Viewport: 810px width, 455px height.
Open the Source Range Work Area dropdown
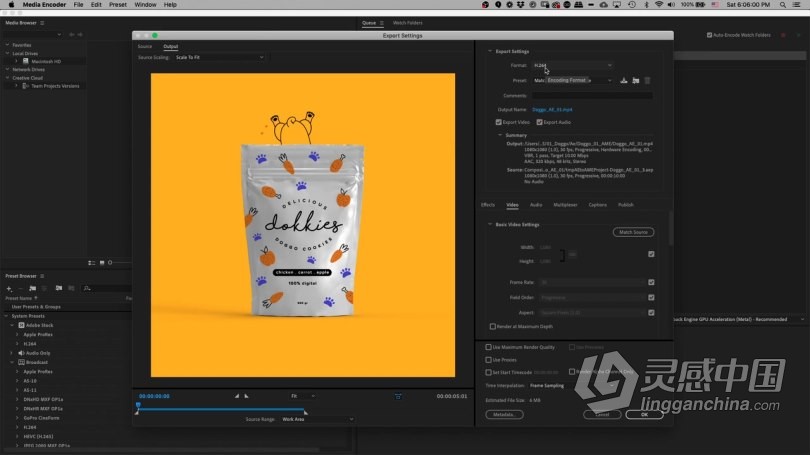click(317, 419)
